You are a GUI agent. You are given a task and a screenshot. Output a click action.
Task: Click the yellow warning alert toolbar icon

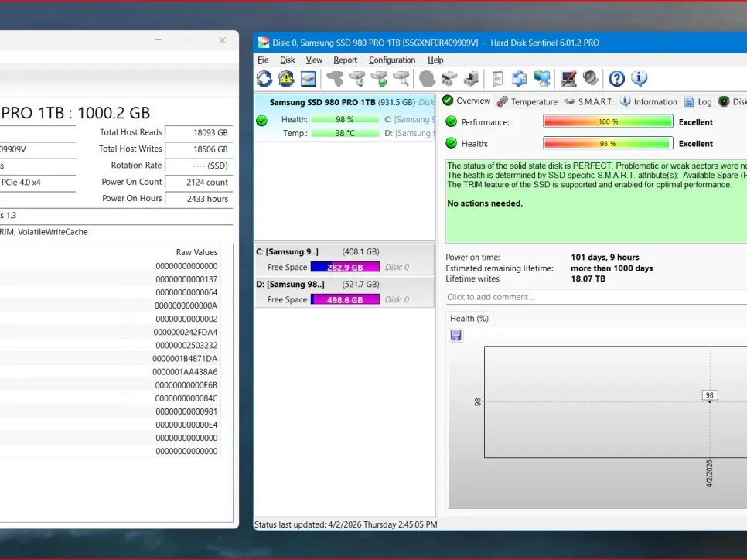coord(286,78)
